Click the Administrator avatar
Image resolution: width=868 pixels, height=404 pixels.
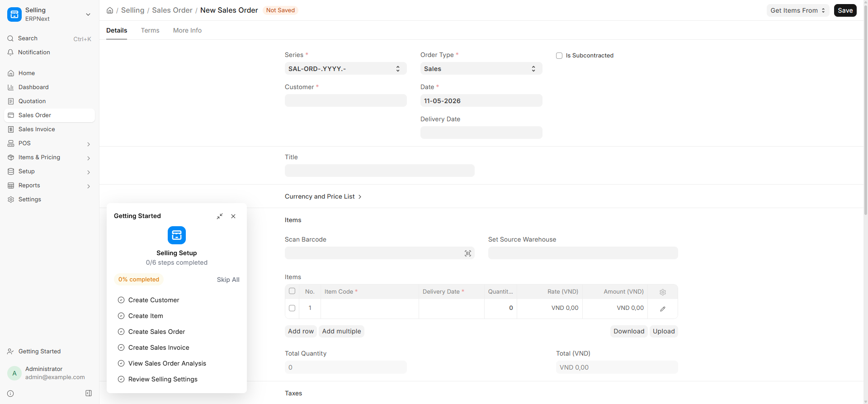tap(14, 373)
